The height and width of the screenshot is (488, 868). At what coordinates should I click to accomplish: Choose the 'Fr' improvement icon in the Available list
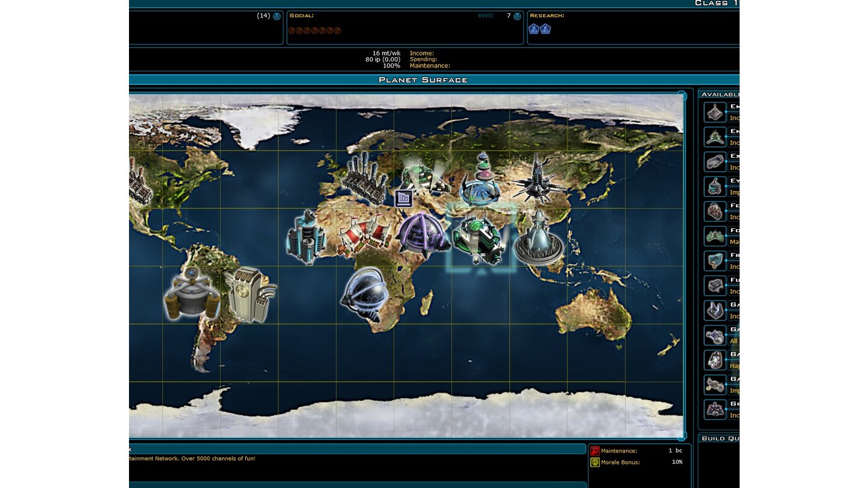(x=715, y=260)
